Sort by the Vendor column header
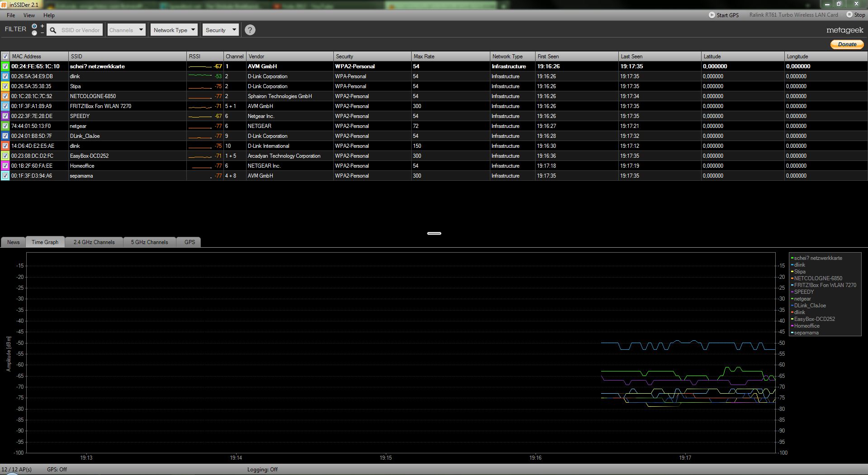This screenshot has height=475, width=868. pyautogui.click(x=289, y=56)
